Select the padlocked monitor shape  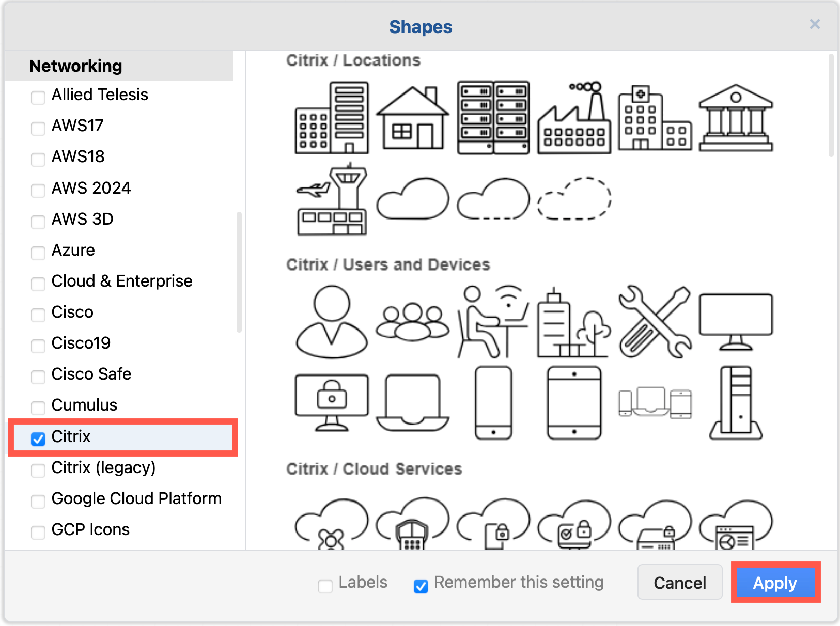pos(331,402)
